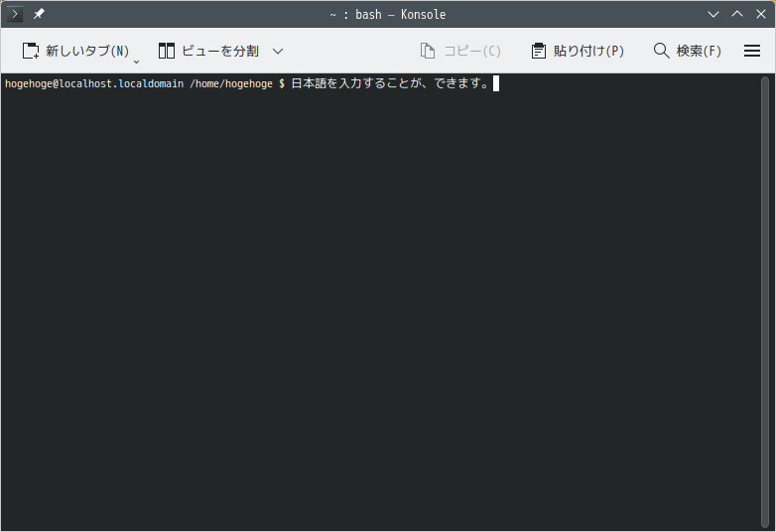This screenshot has width=776, height=532.
Task: Click the terminal vertical scrollbar
Action: [x=765, y=302]
